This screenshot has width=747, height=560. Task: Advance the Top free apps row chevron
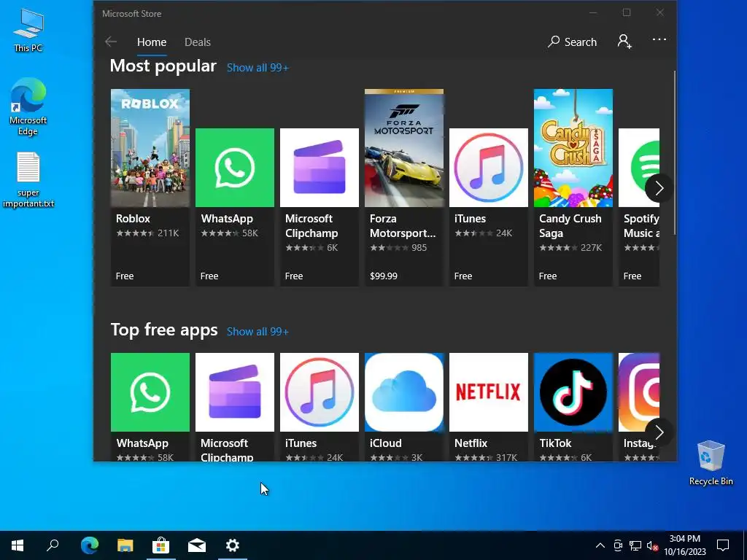(659, 432)
